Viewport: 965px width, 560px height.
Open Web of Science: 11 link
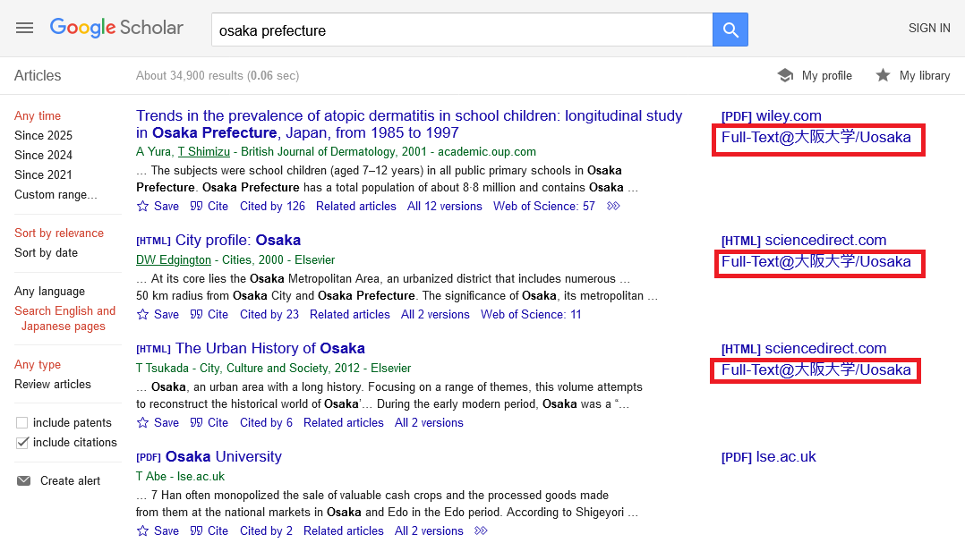click(x=531, y=314)
